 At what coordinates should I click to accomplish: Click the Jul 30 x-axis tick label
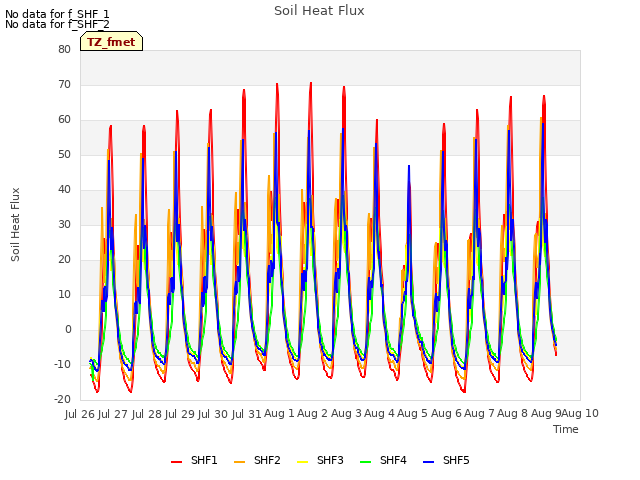pyautogui.click(x=213, y=414)
